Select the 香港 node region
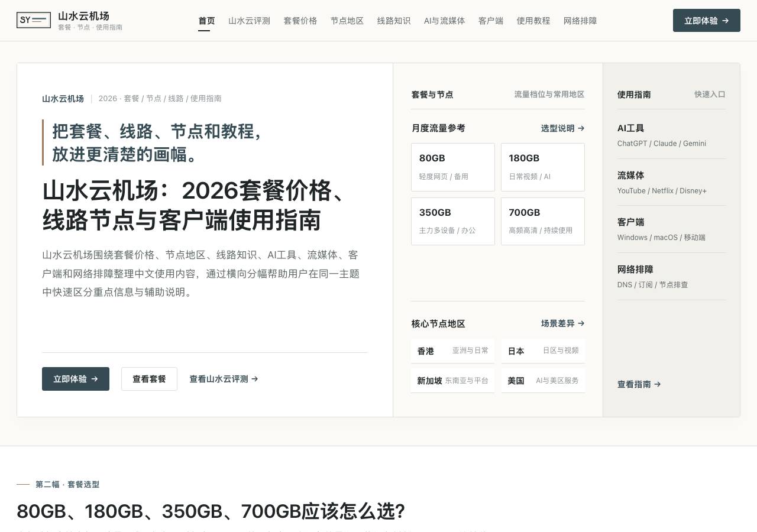 (453, 351)
